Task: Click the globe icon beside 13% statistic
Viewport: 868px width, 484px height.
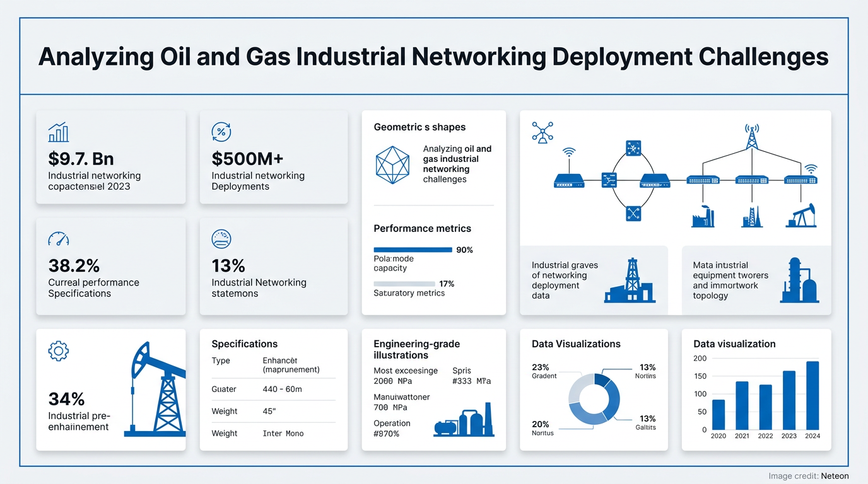Action: pos(221,238)
